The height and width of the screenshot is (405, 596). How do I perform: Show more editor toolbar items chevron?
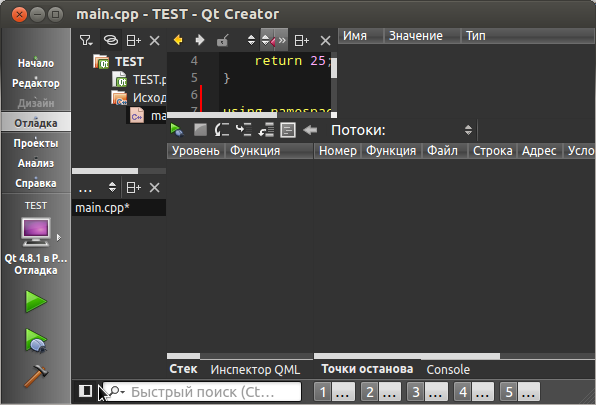[x=282, y=40]
